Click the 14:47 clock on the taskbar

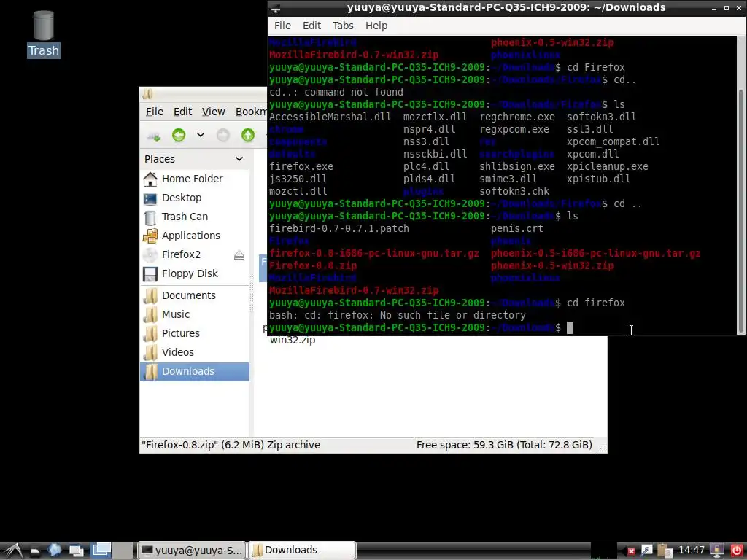point(692,550)
